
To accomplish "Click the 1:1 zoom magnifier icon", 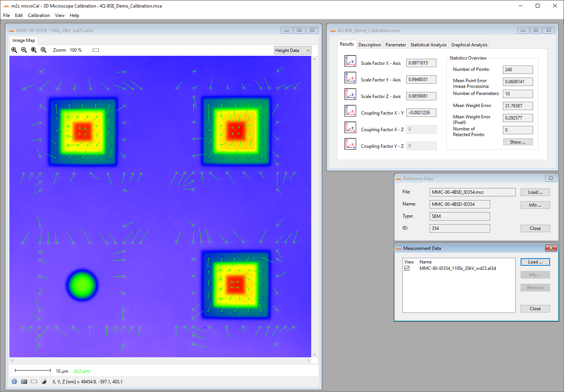I will [43, 50].
